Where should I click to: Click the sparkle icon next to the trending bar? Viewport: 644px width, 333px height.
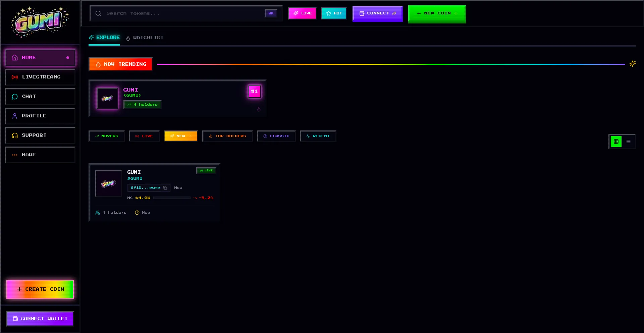(633, 64)
